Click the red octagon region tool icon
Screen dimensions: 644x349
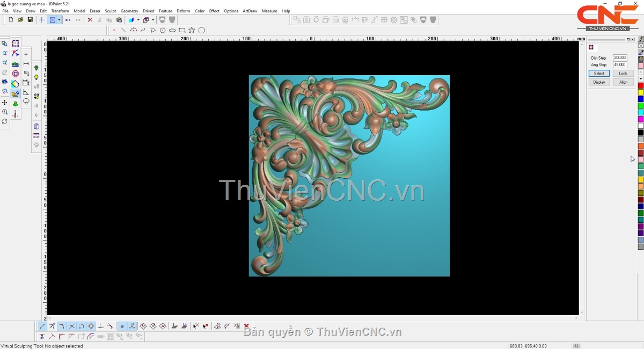coord(15,74)
